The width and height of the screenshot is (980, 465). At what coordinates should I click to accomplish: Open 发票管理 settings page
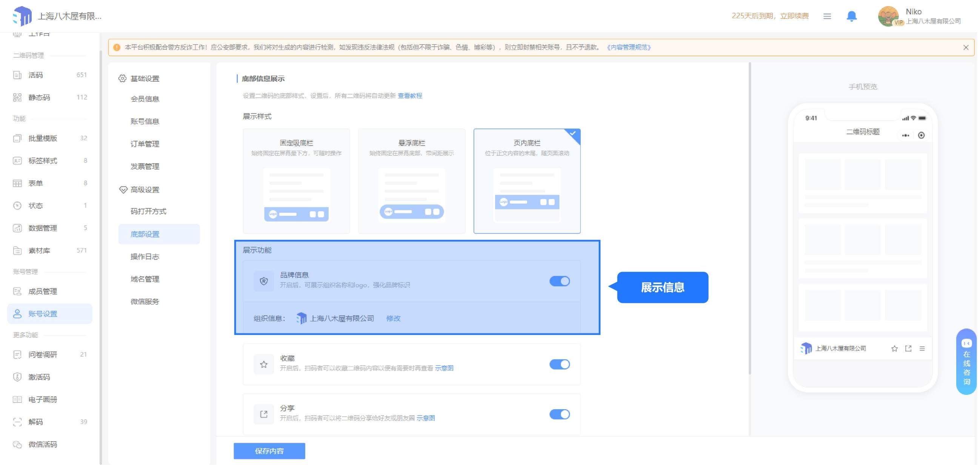[x=145, y=166]
